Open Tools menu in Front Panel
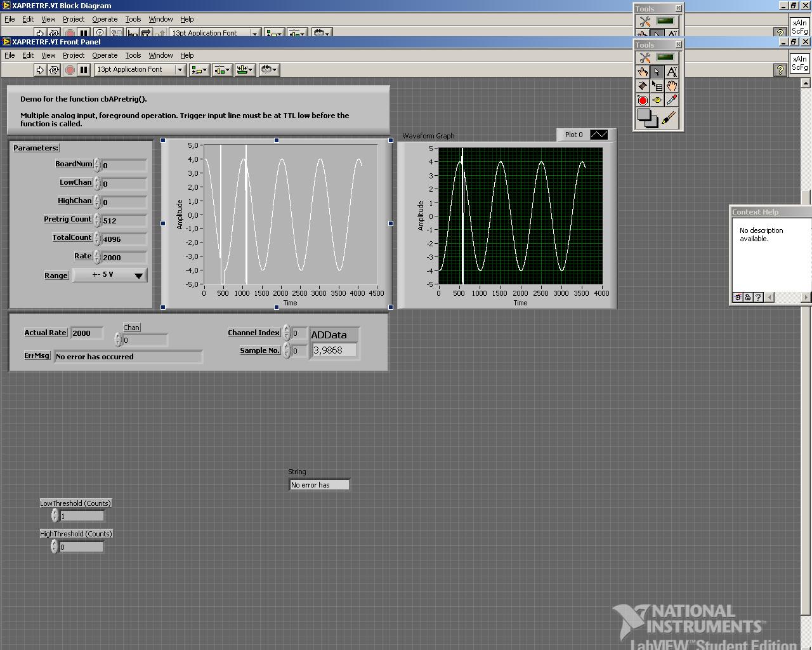Image resolution: width=812 pixels, height=650 pixels. pyautogui.click(x=133, y=55)
